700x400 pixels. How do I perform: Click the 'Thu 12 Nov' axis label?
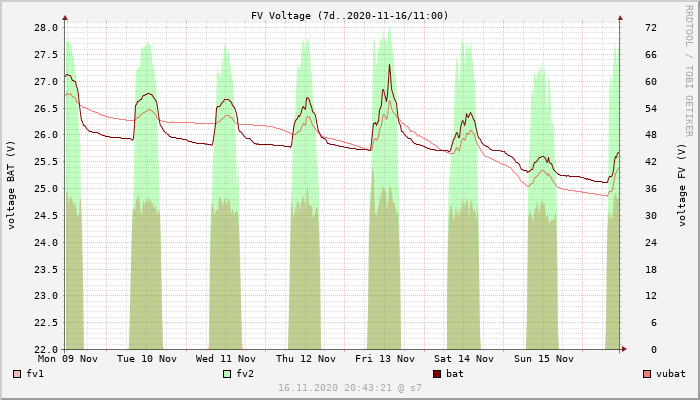306,358
